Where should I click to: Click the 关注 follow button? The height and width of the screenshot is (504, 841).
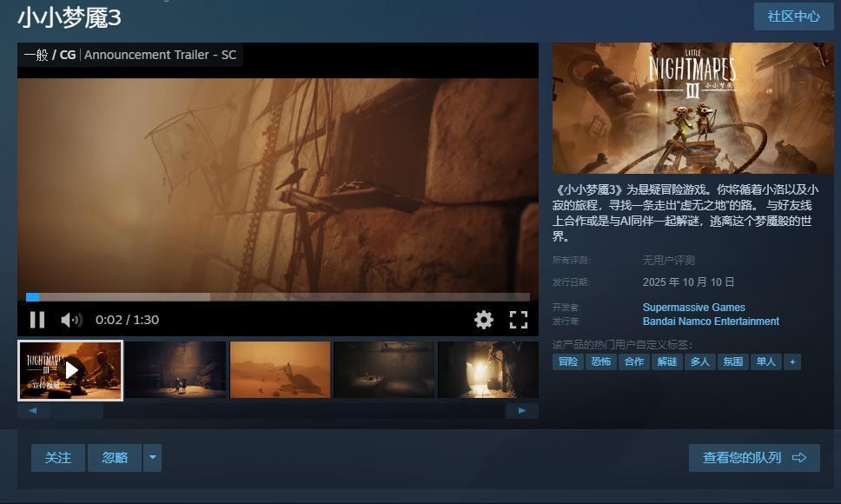tap(58, 458)
